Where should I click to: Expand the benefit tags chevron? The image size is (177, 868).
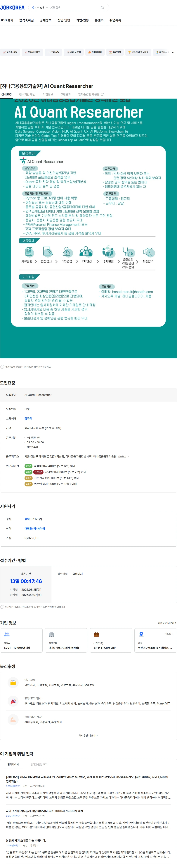[173, 53]
